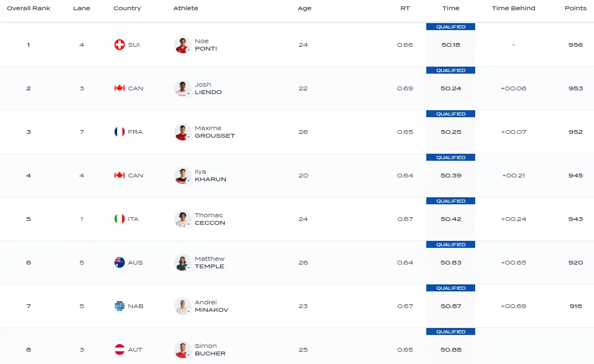Click the RT column header
The image size is (594, 364).
tap(405, 8)
